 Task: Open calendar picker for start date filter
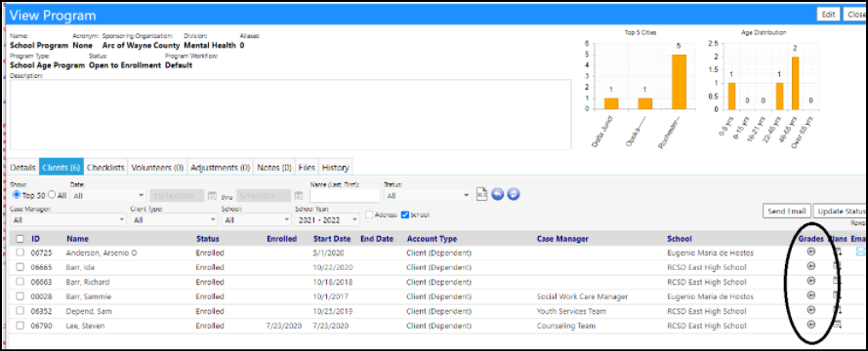click(x=212, y=196)
